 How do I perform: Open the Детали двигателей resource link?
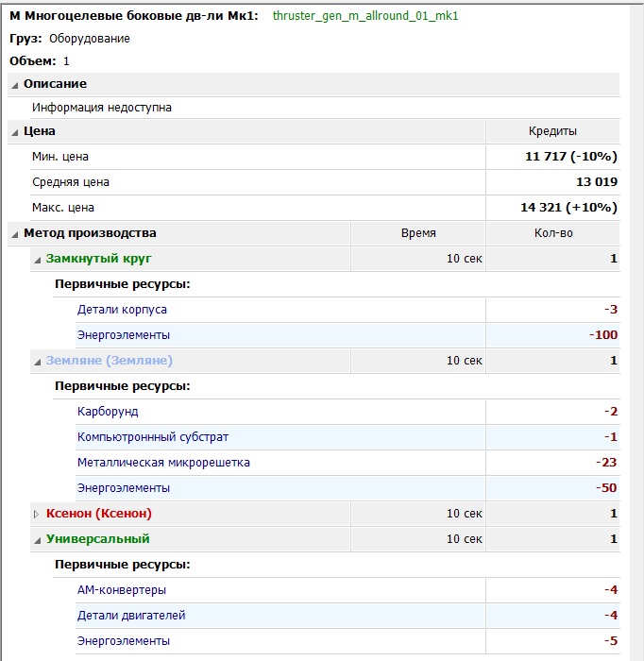[131, 616]
